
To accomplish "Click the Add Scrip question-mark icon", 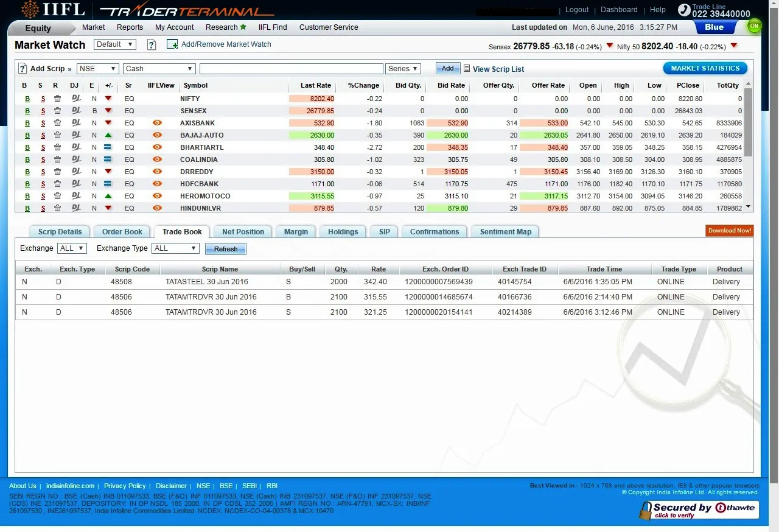I will point(23,69).
